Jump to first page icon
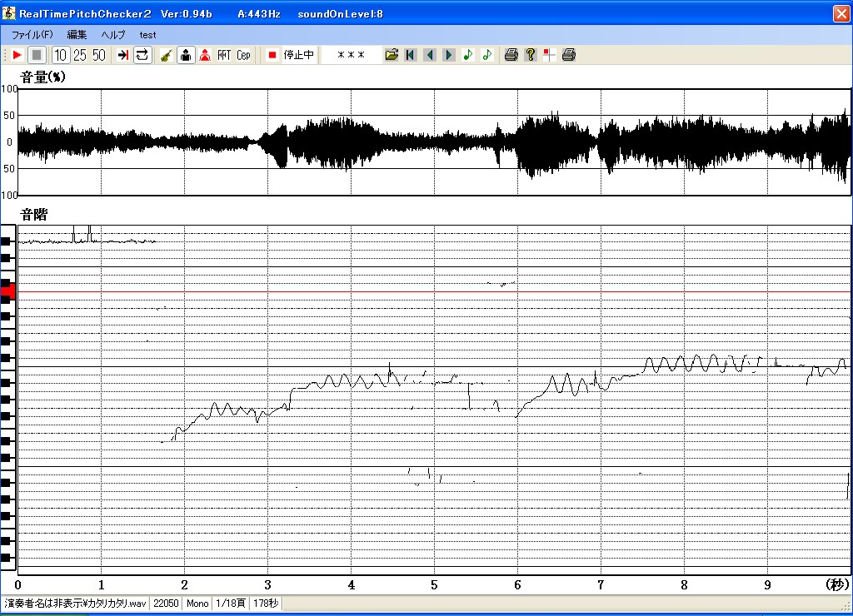This screenshot has width=853, height=616. click(411, 55)
